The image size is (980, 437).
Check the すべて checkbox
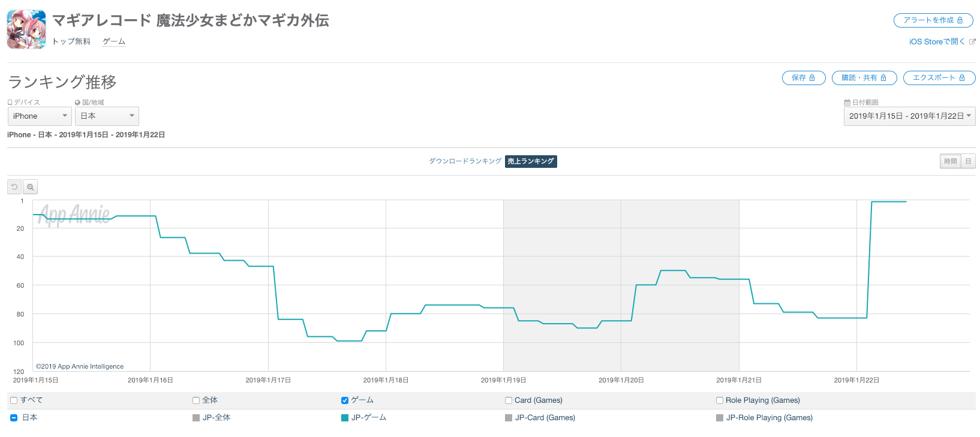(14, 400)
